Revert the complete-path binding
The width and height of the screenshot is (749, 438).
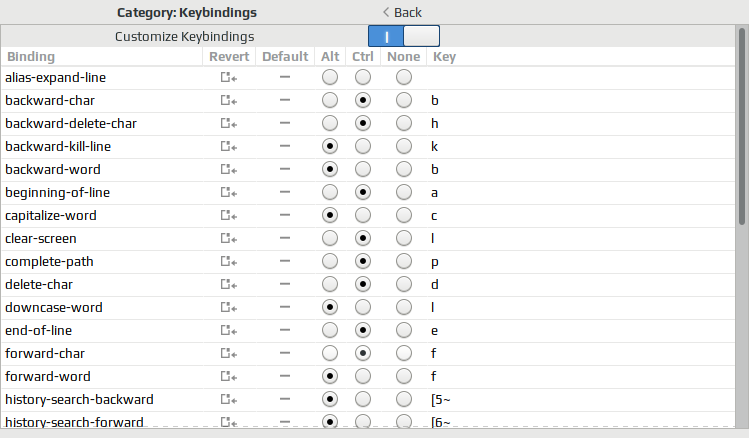point(229,261)
